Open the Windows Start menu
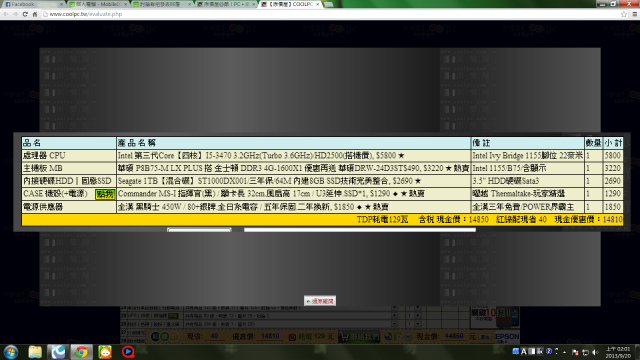The image size is (640, 360). click(x=11, y=352)
